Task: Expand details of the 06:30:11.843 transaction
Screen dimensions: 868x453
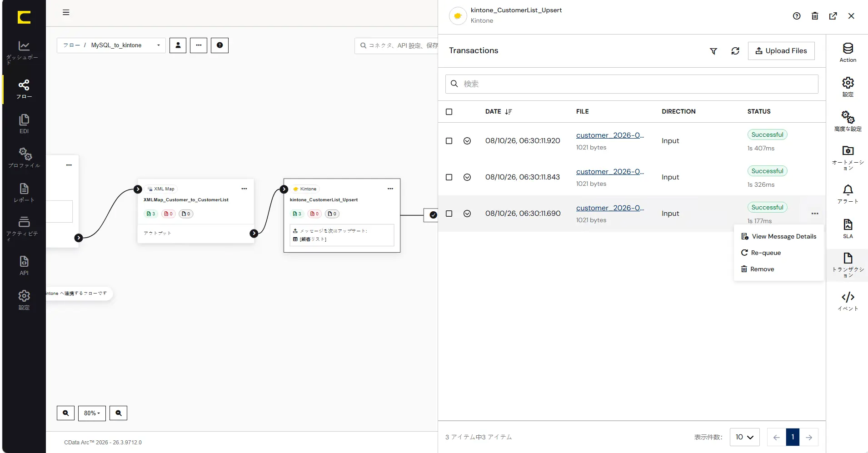Action: click(467, 177)
